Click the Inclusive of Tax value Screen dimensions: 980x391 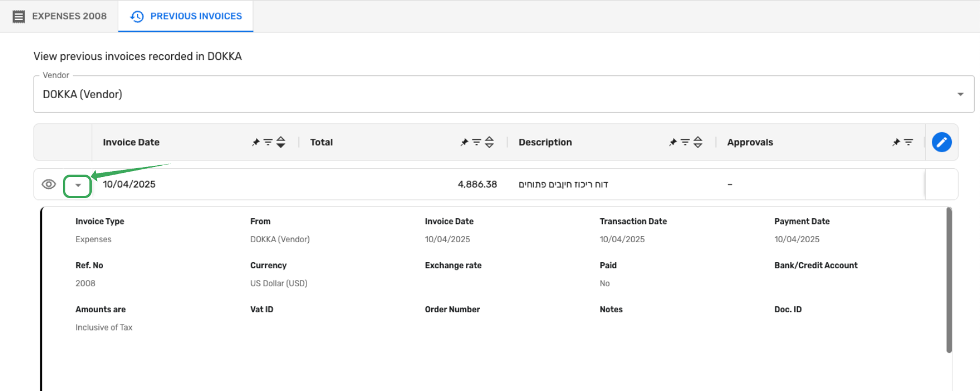coord(104,327)
